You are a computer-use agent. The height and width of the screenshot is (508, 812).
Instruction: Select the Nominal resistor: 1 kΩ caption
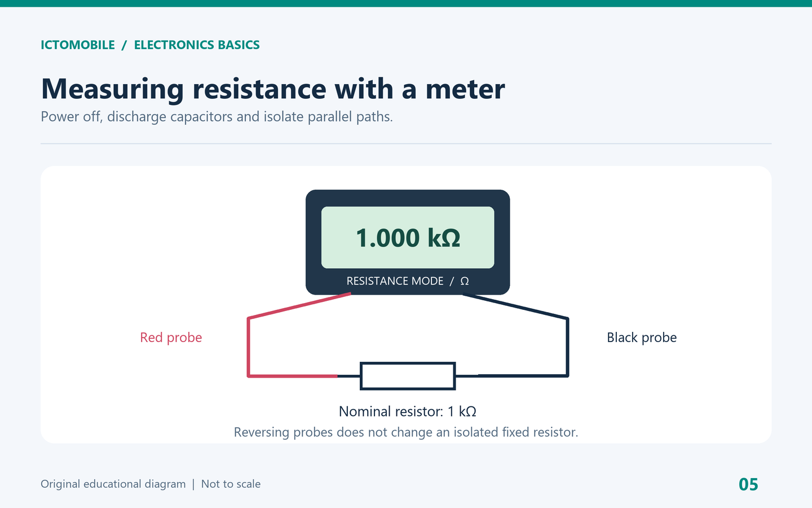408,411
